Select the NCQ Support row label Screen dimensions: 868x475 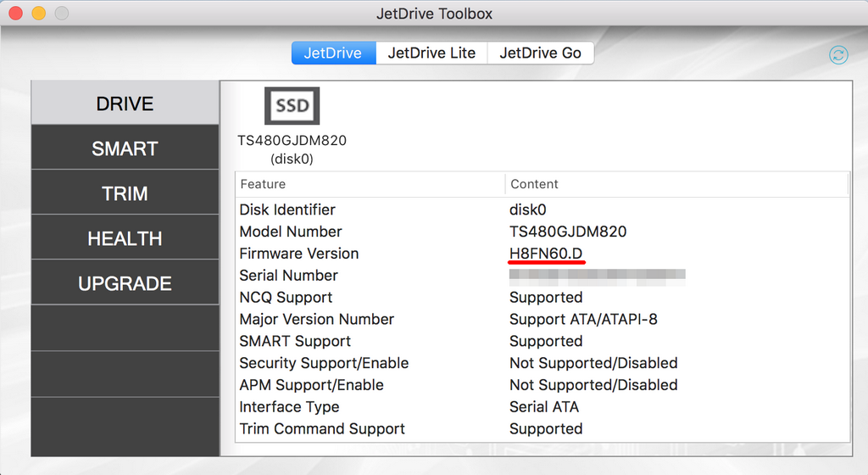(286, 297)
